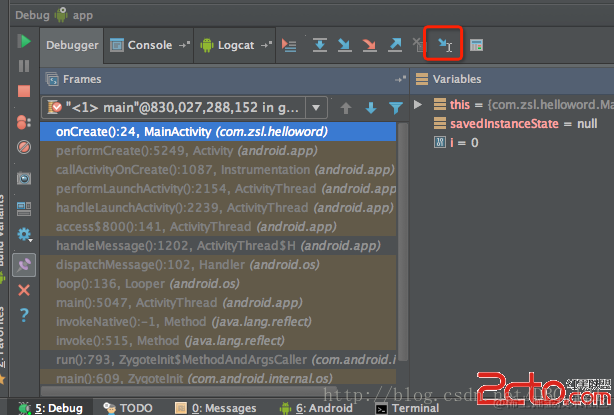Image resolution: width=614 pixels, height=415 pixels.
Task: Select the run():793 ZygoteInit frame
Action: pyautogui.click(x=218, y=359)
